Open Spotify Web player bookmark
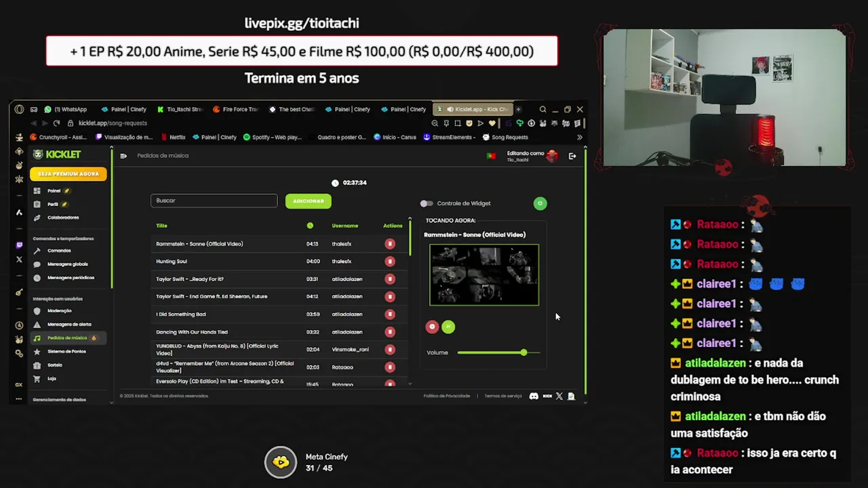Image resolution: width=868 pixels, height=488 pixels. pyautogui.click(x=272, y=137)
